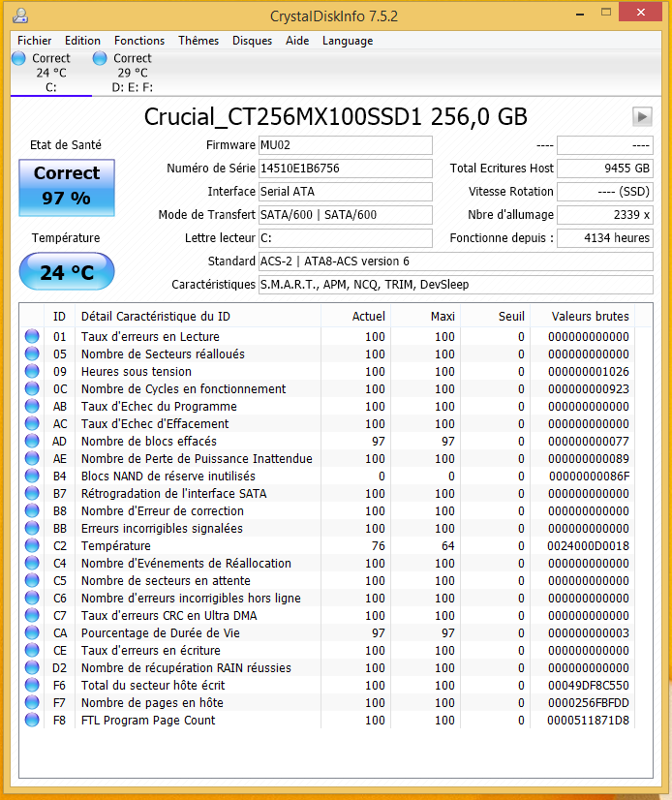Screen dimensions: 672x800
Task: Select the Pourcentage de Durée de Vie text
Action: click(160, 633)
